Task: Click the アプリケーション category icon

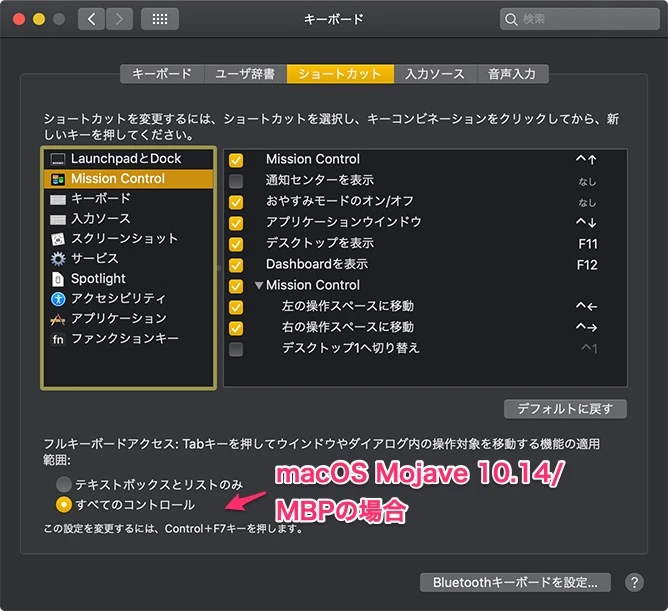Action: tap(58, 319)
